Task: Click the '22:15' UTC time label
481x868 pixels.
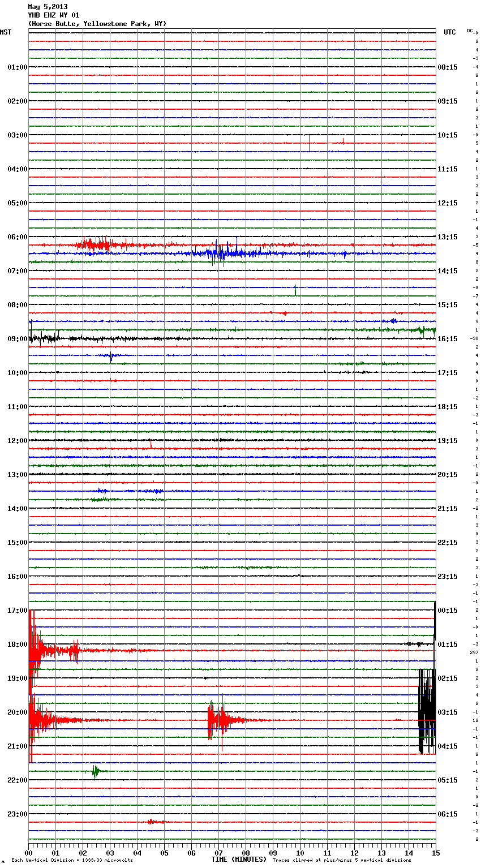Action: pos(448,543)
